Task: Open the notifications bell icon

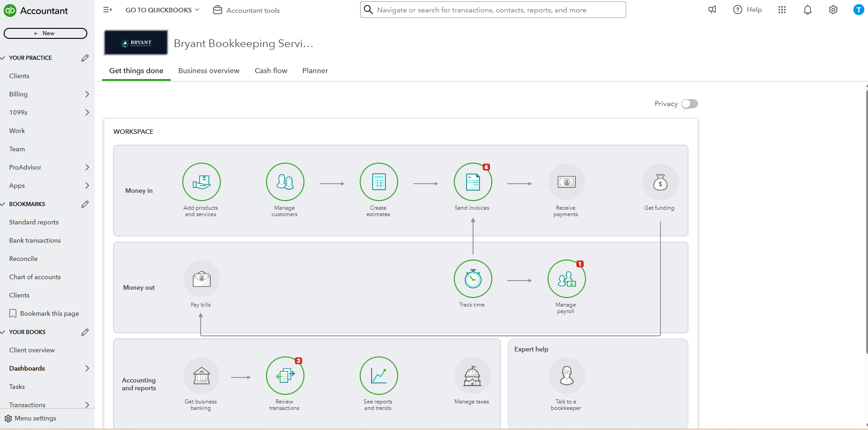Action: point(807,10)
